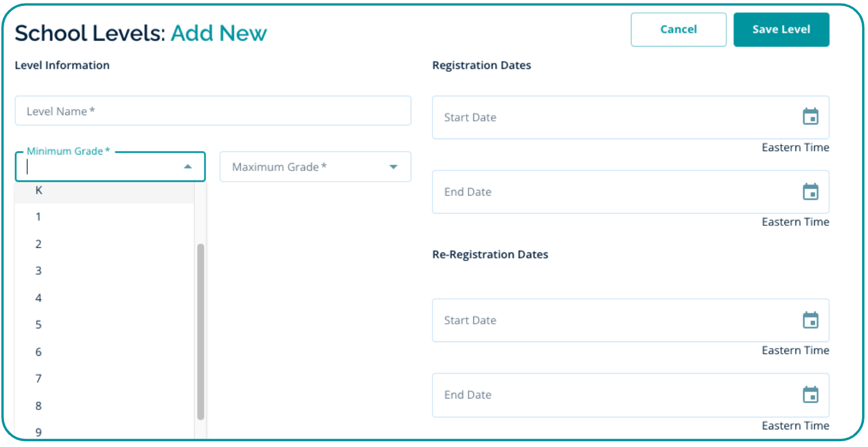
Task: Collapse the Minimum Grade dropdown arrow
Action: click(188, 167)
